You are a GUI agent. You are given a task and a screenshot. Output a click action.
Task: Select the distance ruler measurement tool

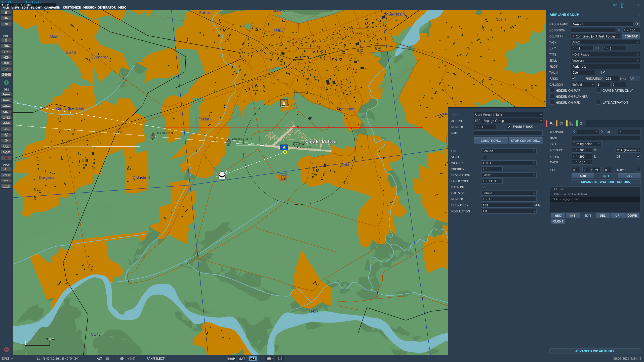[6, 180]
